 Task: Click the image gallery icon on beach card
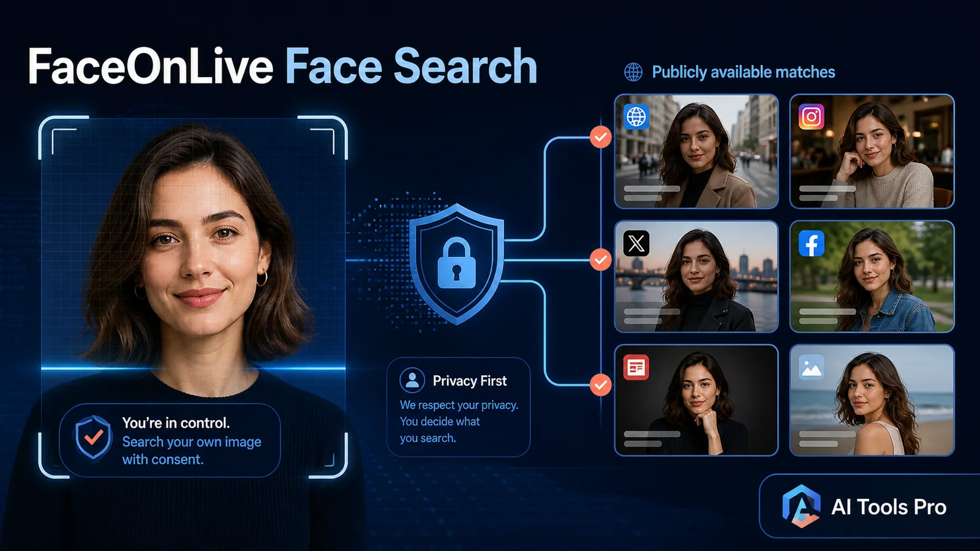812,367
